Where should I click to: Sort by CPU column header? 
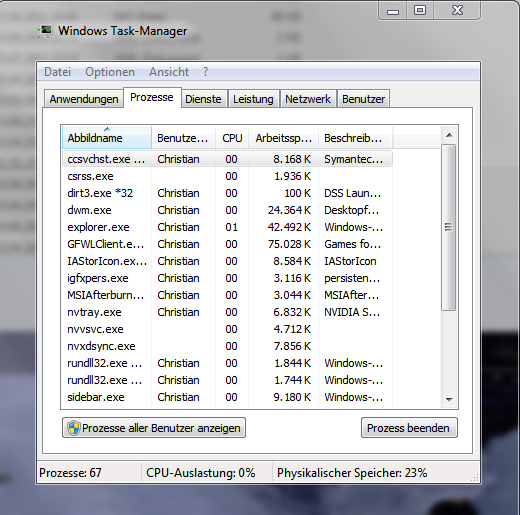pyautogui.click(x=232, y=137)
